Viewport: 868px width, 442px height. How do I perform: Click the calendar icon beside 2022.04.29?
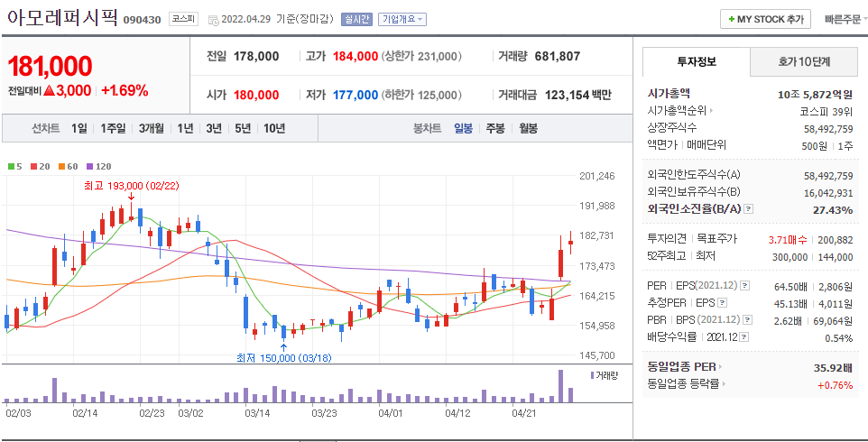click(213, 20)
